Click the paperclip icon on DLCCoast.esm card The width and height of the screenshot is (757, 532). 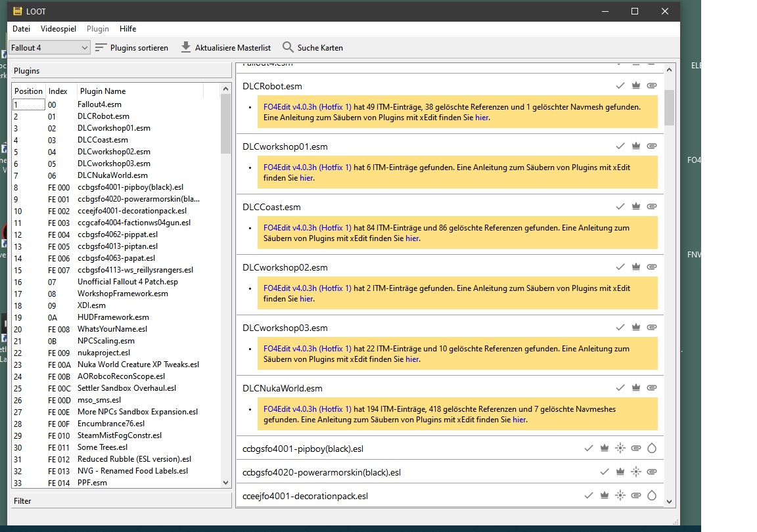pos(651,206)
